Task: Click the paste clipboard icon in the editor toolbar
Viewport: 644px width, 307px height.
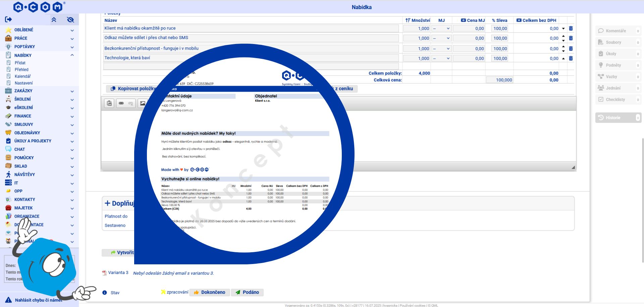Action: click(x=109, y=103)
